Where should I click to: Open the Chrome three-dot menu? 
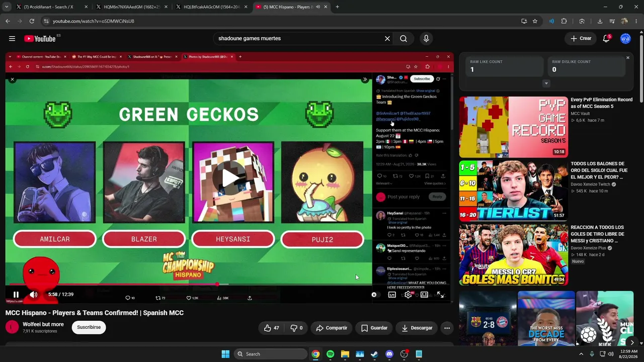click(x=636, y=21)
